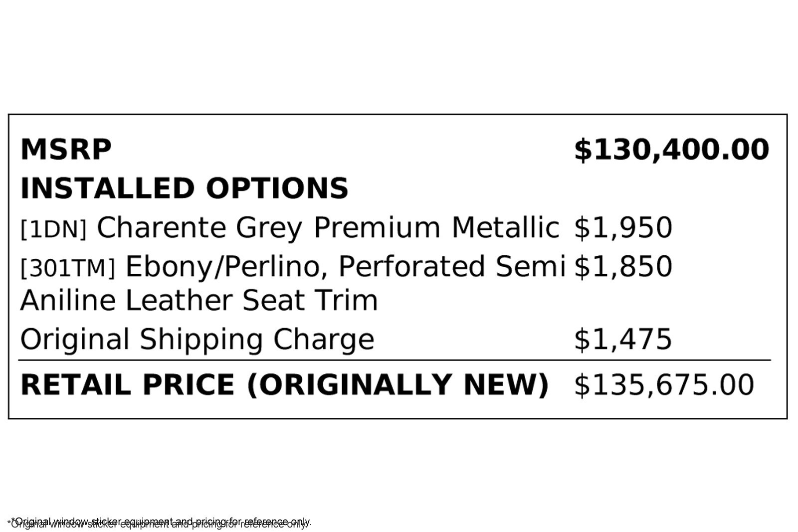
Task: Click the [301TM] option code
Action: 67,268
